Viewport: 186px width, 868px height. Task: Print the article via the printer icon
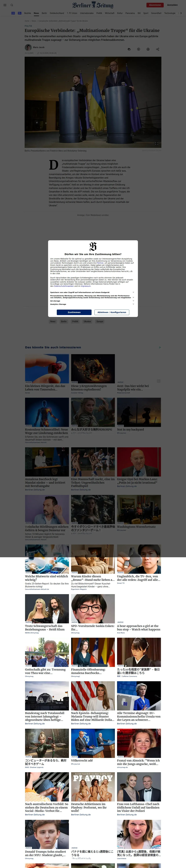click(x=148, y=49)
